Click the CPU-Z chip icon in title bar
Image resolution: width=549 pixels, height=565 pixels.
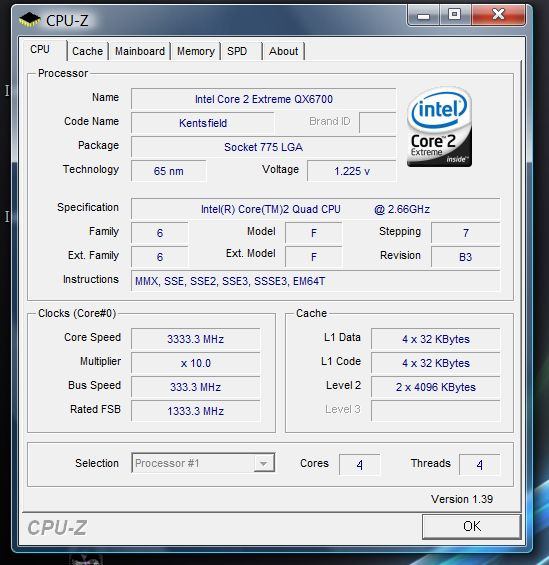pos(30,20)
